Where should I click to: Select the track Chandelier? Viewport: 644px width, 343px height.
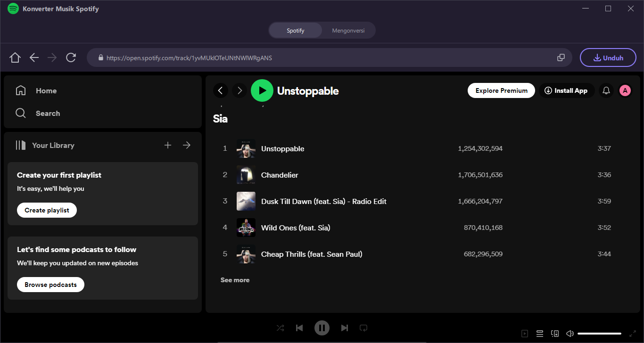[280, 175]
